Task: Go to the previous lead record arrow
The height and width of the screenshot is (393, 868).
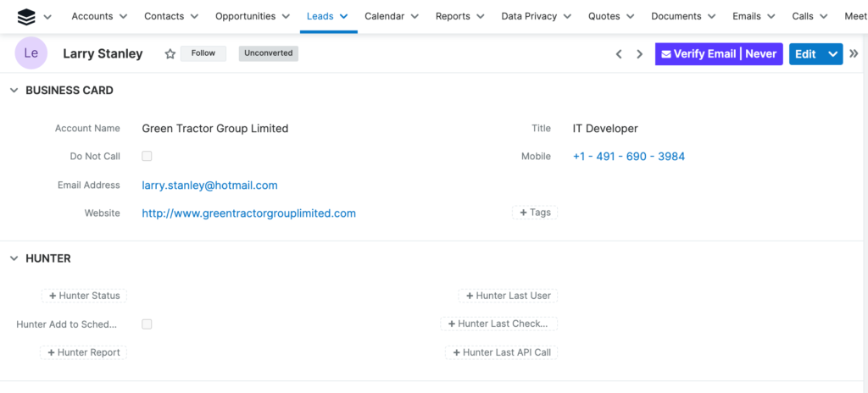Action: [x=619, y=54]
